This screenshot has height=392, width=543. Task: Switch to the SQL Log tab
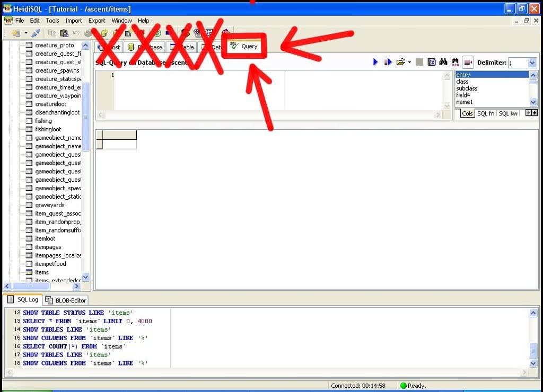pos(23,300)
